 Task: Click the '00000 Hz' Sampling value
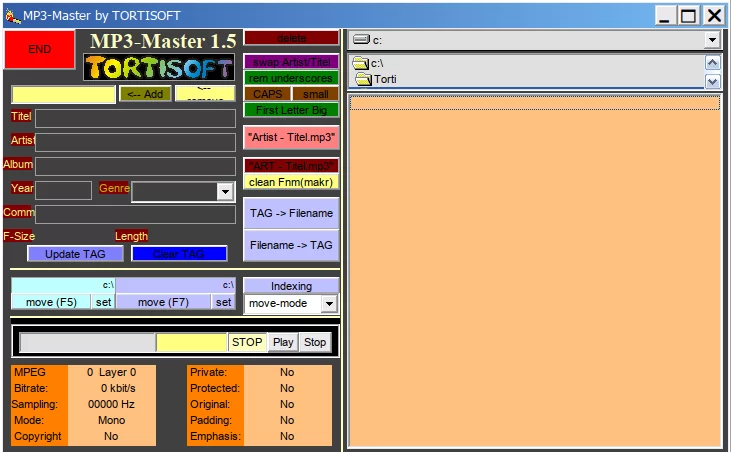point(111,404)
